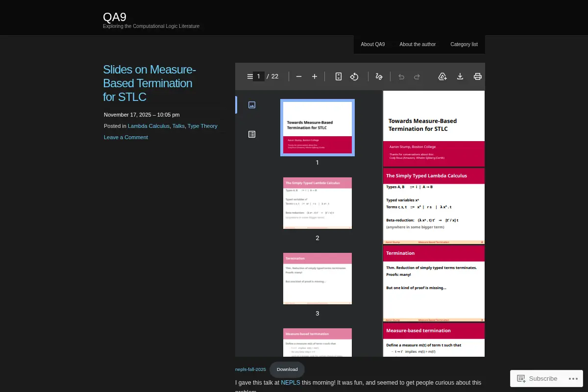The height and width of the screenshot is (392, 588).
Task: Select page 2 thumbnail Simply Typed Lambda Calculus
Action: [x=318, y=203]
